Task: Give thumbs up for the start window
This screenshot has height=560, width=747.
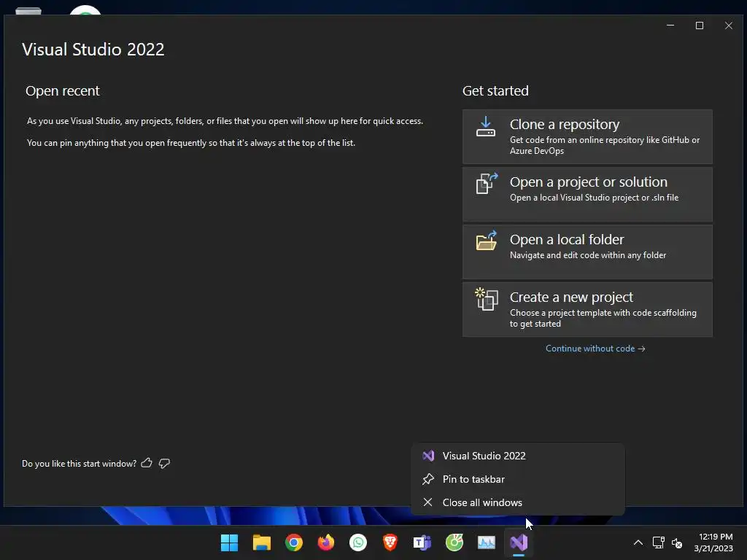Action: [x=147, y=463]
